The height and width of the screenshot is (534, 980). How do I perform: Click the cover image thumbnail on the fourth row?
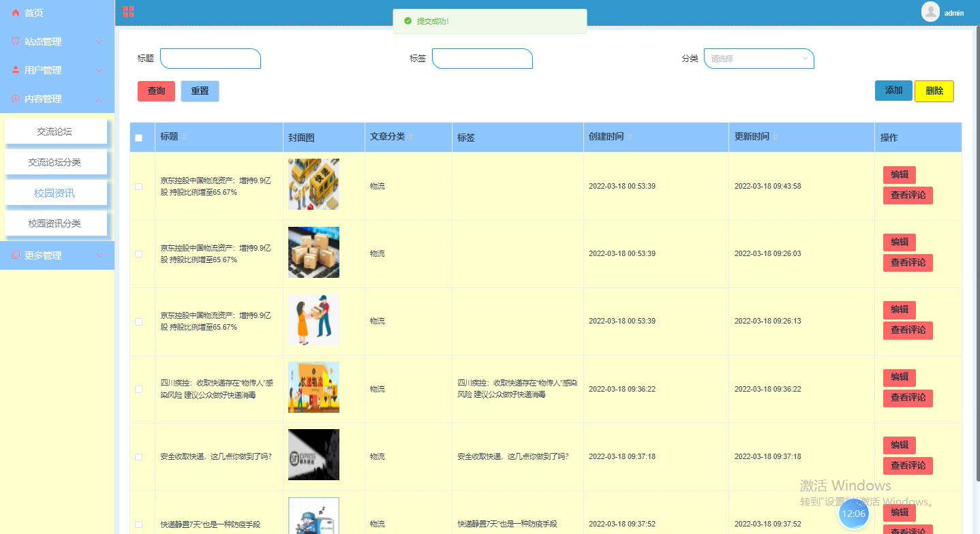[313, 387]
